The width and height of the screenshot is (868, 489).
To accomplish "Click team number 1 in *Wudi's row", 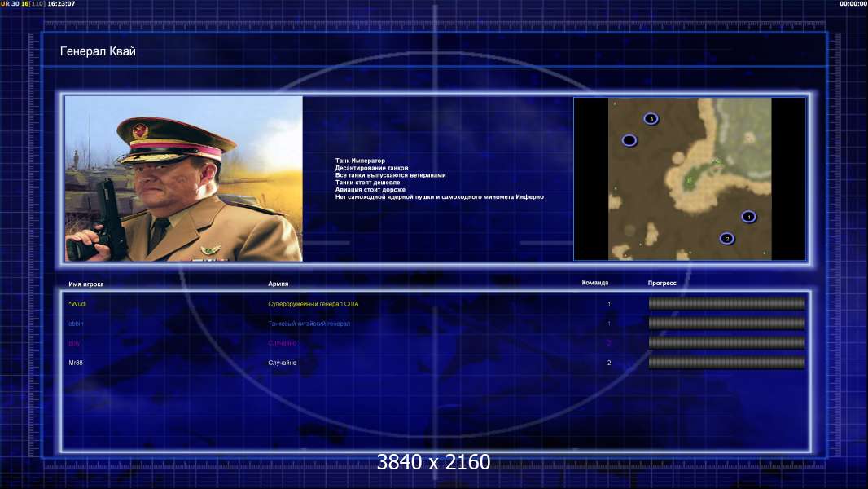I will click(609, 304).
